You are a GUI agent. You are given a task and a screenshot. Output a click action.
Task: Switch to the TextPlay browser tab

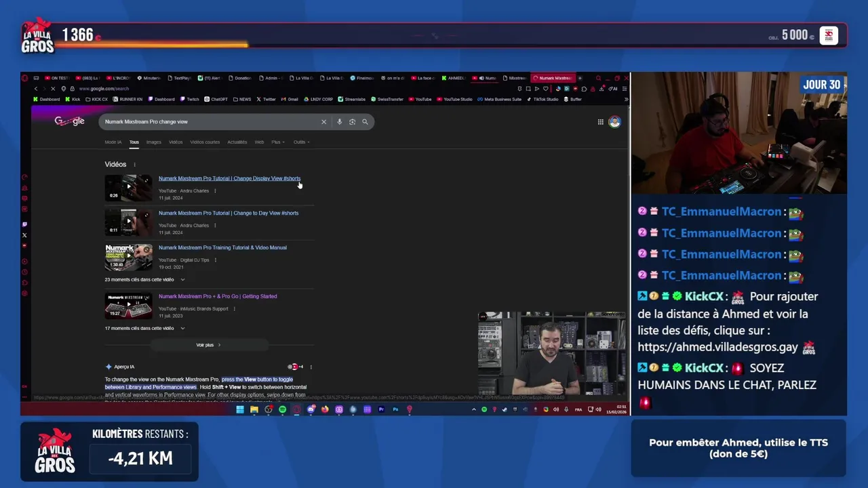[x=180, y=78]
